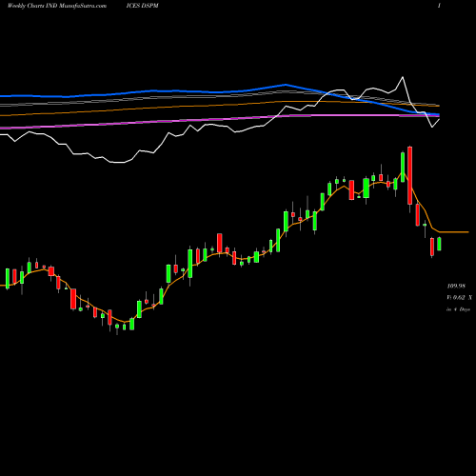Click the price value '109.98'
476x476 pixels.
(456, 287)
